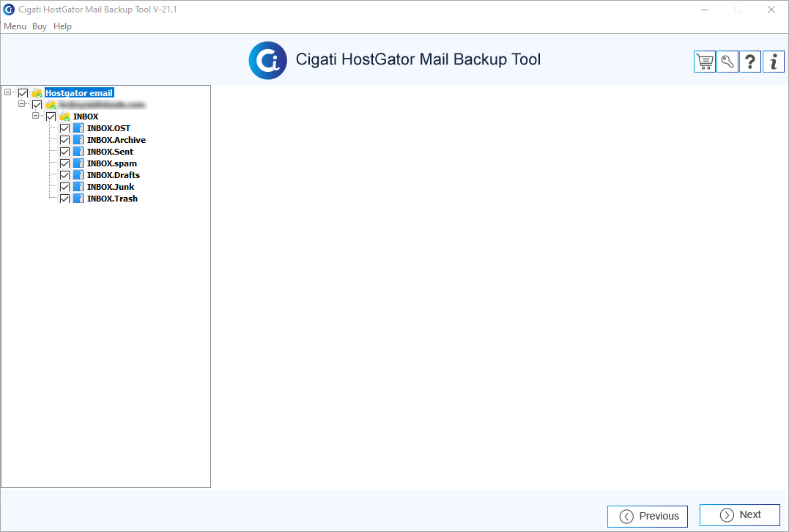The image size is (789, 532).
Task: Click the INBOX.Archive file icon
Action: 78,140
